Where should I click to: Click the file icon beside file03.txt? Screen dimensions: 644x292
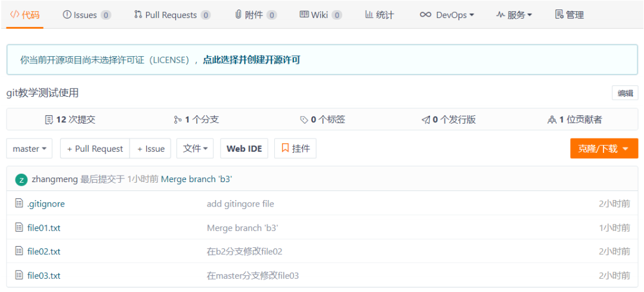tap(19, 275)
